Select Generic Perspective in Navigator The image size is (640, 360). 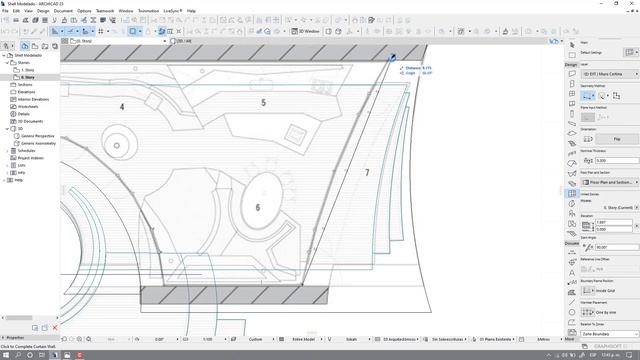pos(38,136)
